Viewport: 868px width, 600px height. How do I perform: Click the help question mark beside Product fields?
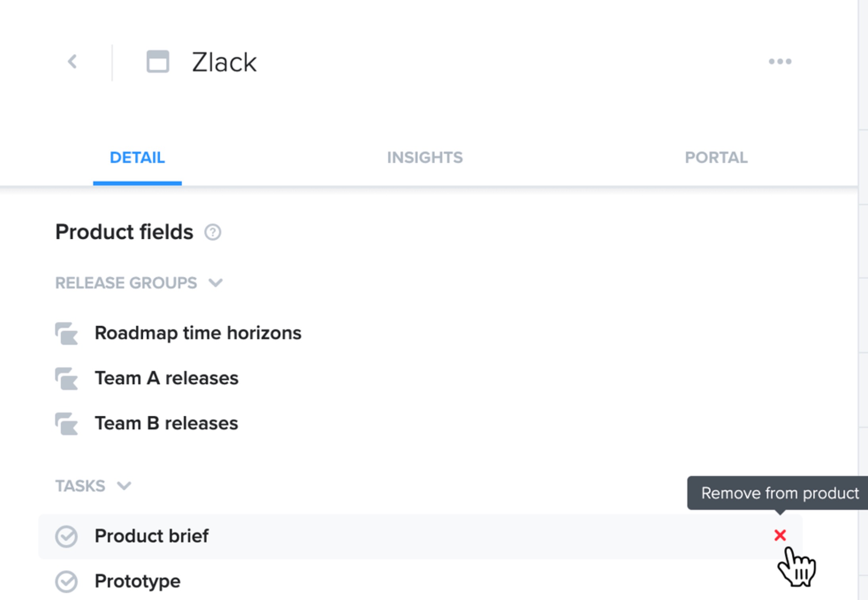(x=213, y=232)
